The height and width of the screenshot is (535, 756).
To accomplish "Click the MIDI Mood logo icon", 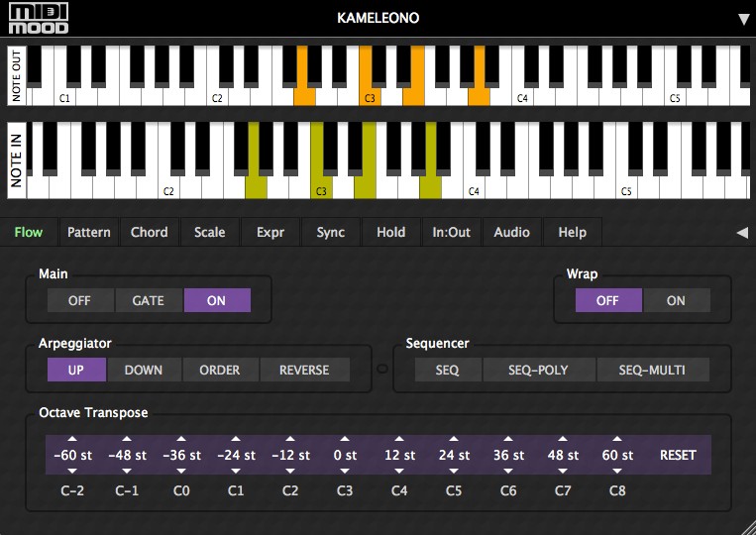I will 36,20.
